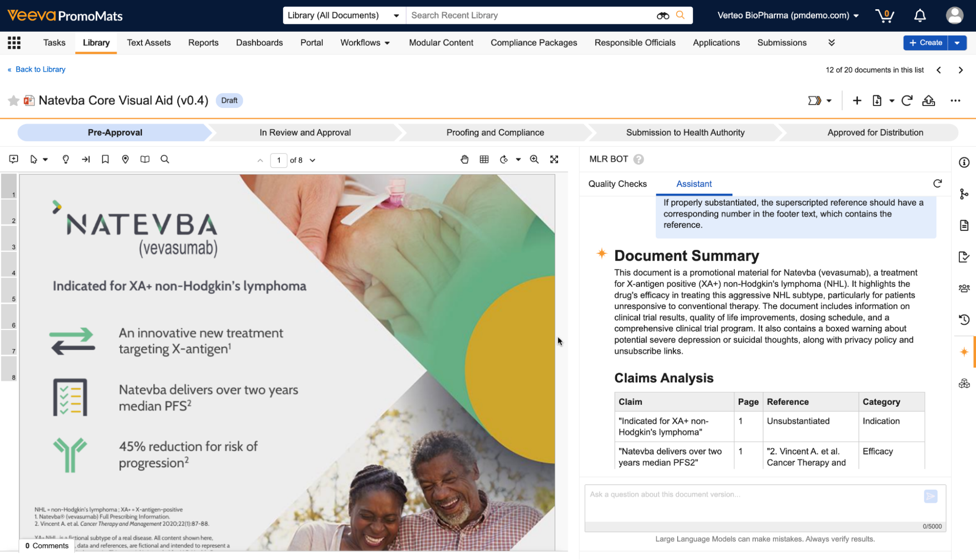976x560 pixels.
Task: Click the MLR BOT sparkle icon in sidebar
Action: (x=964, y=352)
